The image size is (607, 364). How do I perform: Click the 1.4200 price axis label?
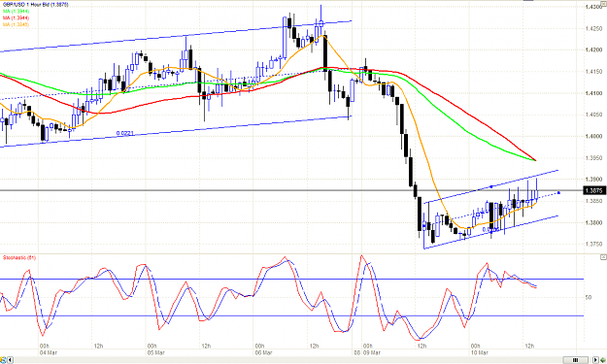(594, 50)
